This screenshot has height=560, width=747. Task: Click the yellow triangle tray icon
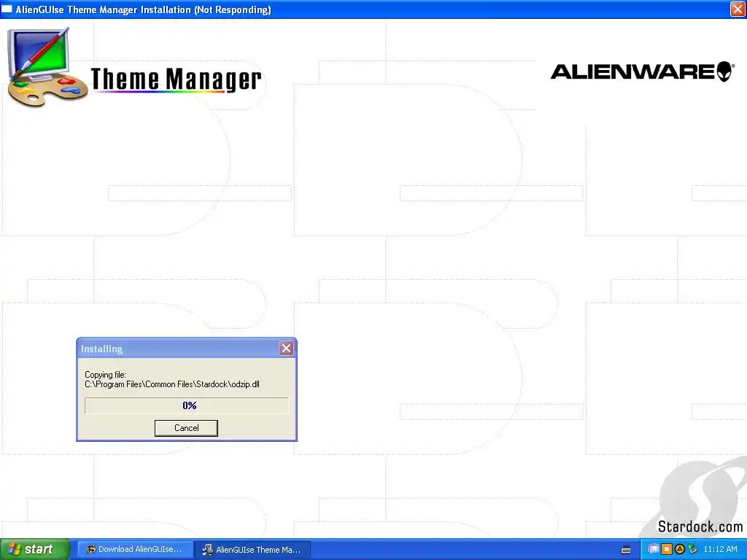(x=679, y=549)
